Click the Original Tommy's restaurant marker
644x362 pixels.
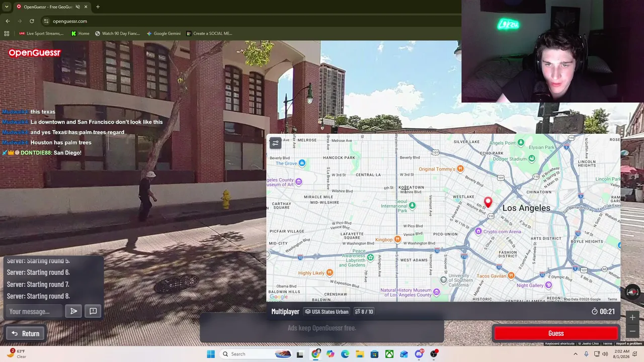pos(460,169)
